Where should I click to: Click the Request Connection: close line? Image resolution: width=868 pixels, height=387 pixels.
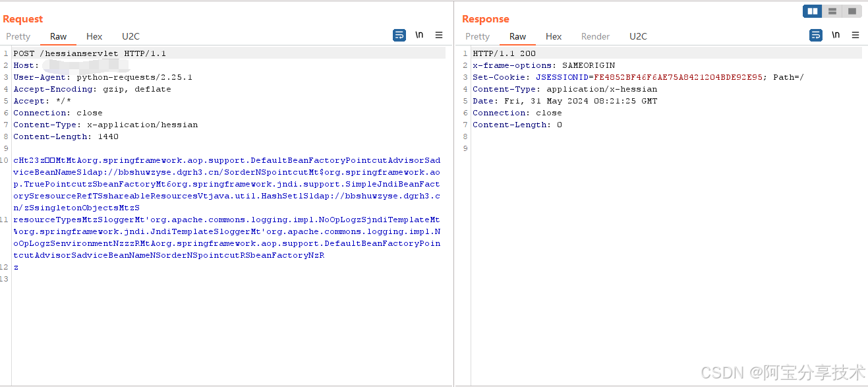(x=58, y=113)
